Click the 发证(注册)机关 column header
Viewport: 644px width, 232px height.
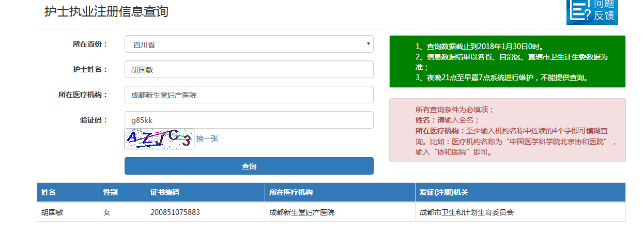coord(443,193)
